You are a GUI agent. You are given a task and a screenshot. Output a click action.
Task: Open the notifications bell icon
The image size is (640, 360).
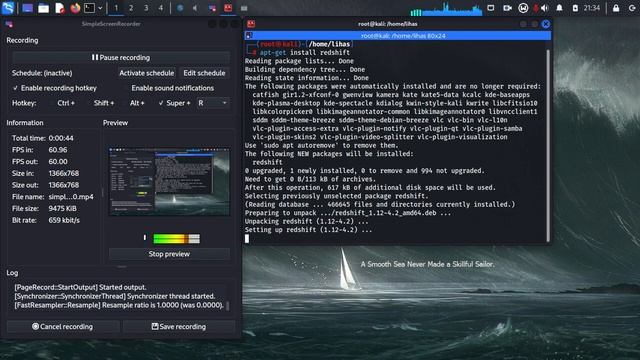tap(560, 8)
